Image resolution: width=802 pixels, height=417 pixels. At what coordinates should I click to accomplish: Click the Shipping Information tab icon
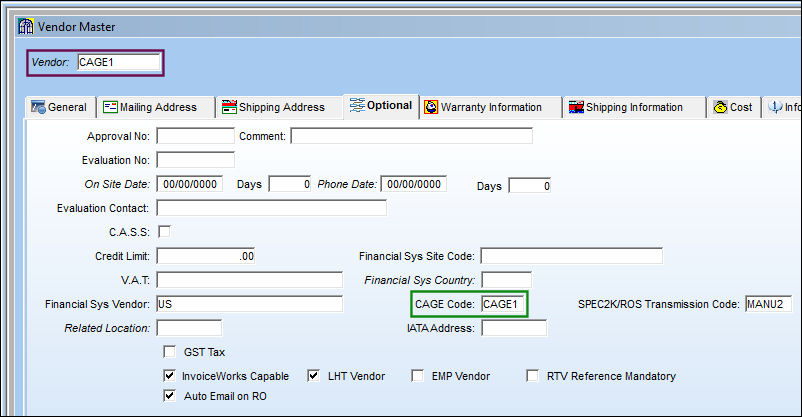pyautogui.click(x=576, y=107)
